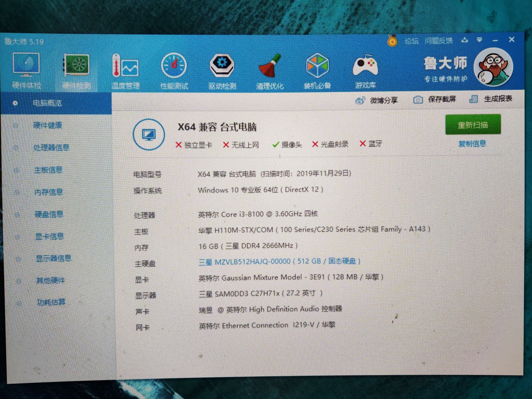
Task: Select 硬件健康 in the sidebar
Action: click(48, 125)
